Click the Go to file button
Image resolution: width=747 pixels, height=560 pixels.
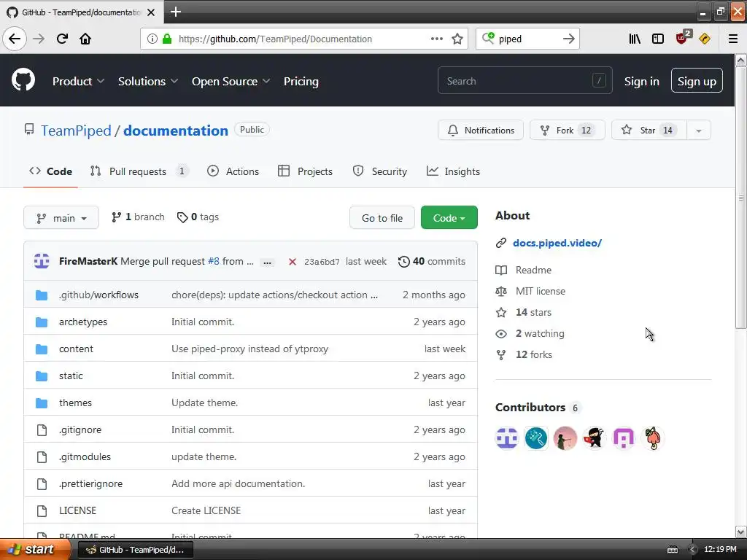coord(382,217)
